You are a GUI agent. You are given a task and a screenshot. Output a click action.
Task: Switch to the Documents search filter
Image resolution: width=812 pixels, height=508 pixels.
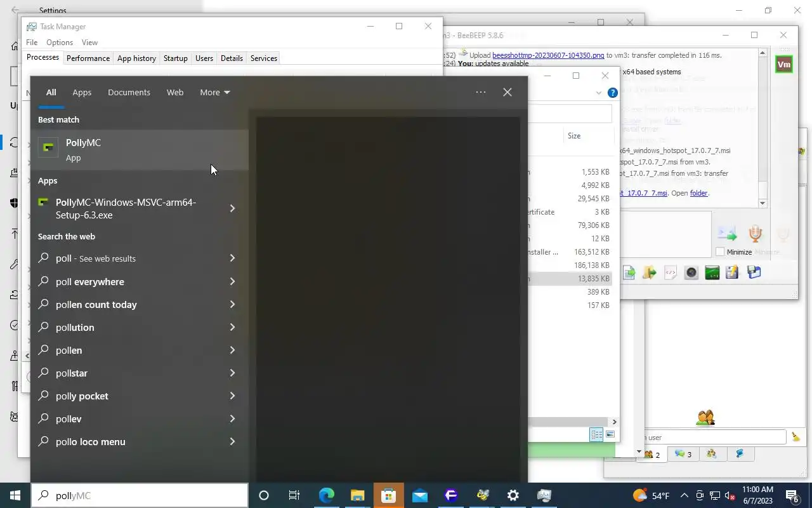(x=129, y=92)
